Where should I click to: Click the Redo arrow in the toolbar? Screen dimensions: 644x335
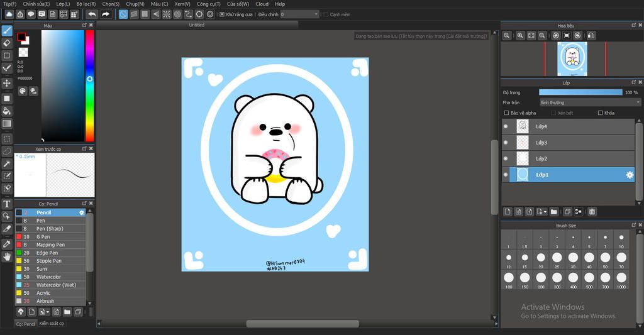coord(106,14)
